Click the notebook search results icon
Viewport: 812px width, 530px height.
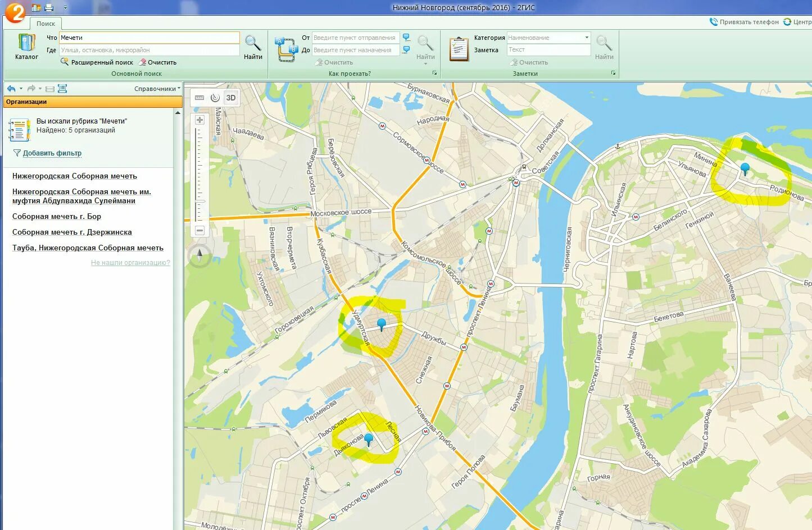point(19,130)
